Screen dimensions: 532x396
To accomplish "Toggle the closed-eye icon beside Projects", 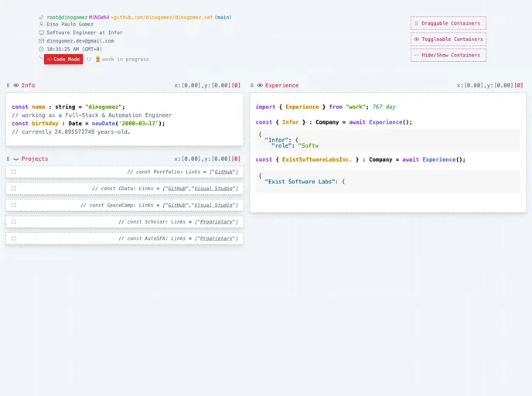I will pyautogui.click(x=16, y=159).
